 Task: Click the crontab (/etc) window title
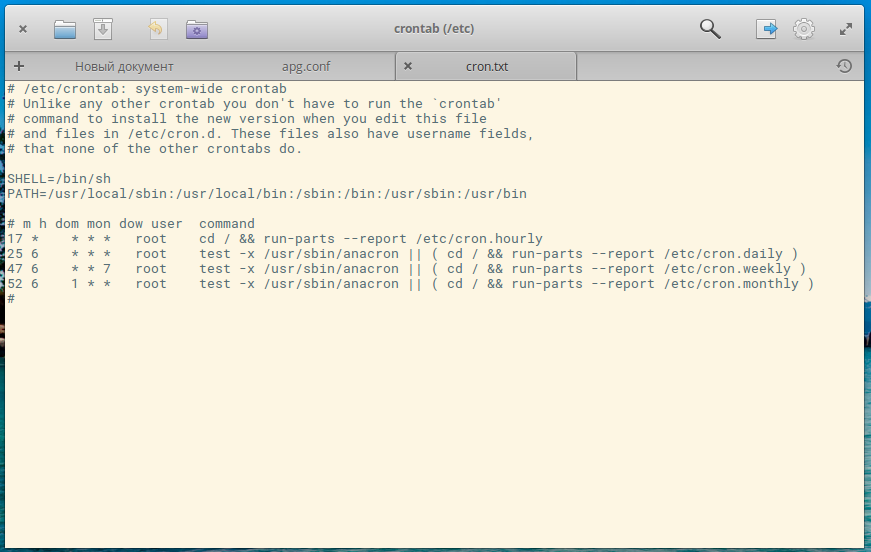[434, 29]
